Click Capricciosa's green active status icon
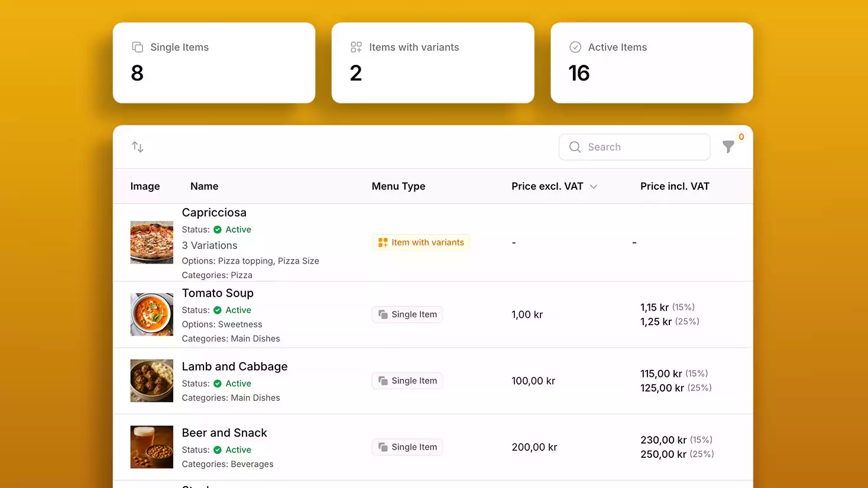Image resolution: width=868 pixels, height=488 pixels. pyautogui.click(x=218, y=230)
